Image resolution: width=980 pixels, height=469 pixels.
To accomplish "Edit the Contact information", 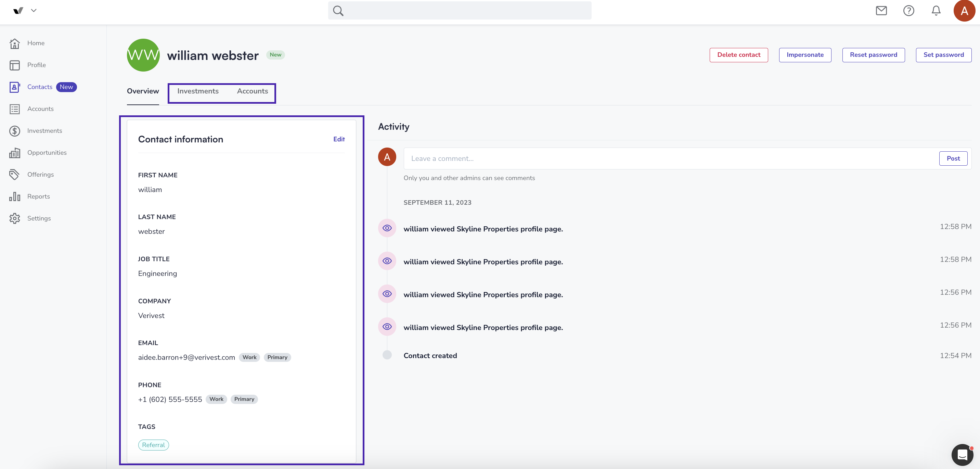I will click(339, 139).
